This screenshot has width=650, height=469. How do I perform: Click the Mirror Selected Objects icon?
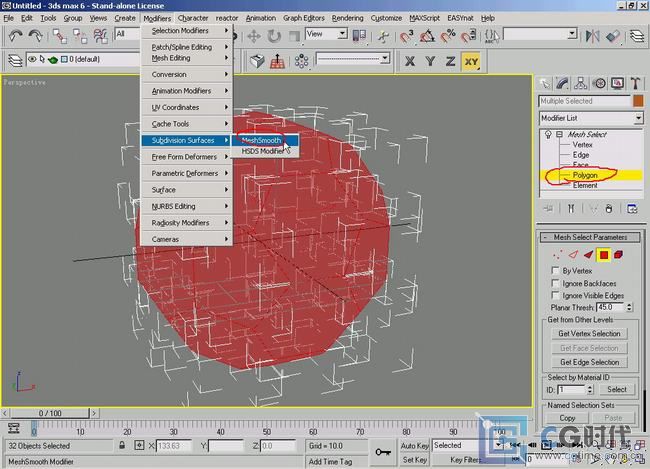tap(592, 36)
